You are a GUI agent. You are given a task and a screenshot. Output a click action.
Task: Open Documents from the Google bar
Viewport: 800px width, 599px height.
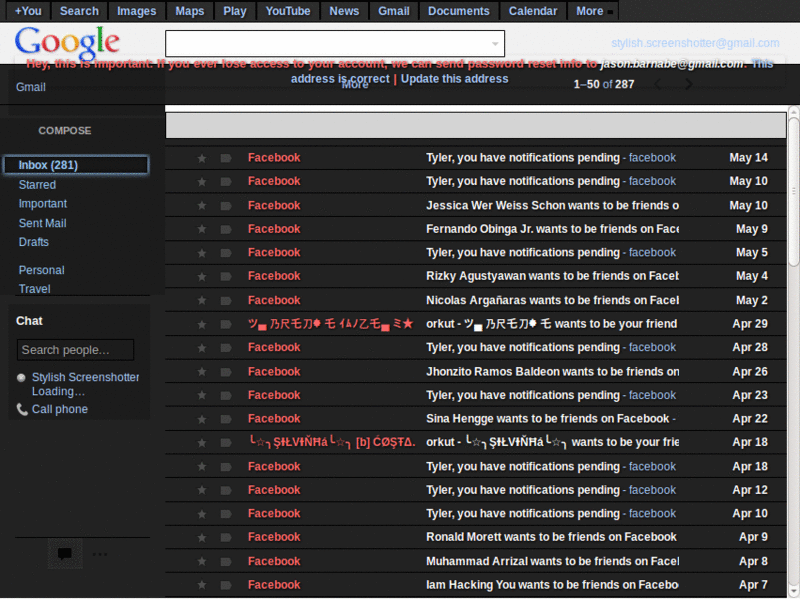pyautogui.click(x=459, y=11)
